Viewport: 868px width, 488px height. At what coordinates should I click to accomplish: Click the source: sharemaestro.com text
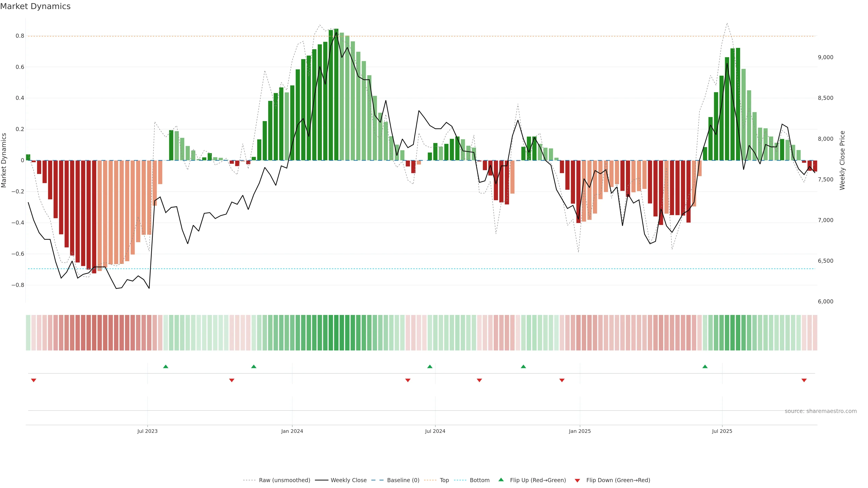[821, 411]
